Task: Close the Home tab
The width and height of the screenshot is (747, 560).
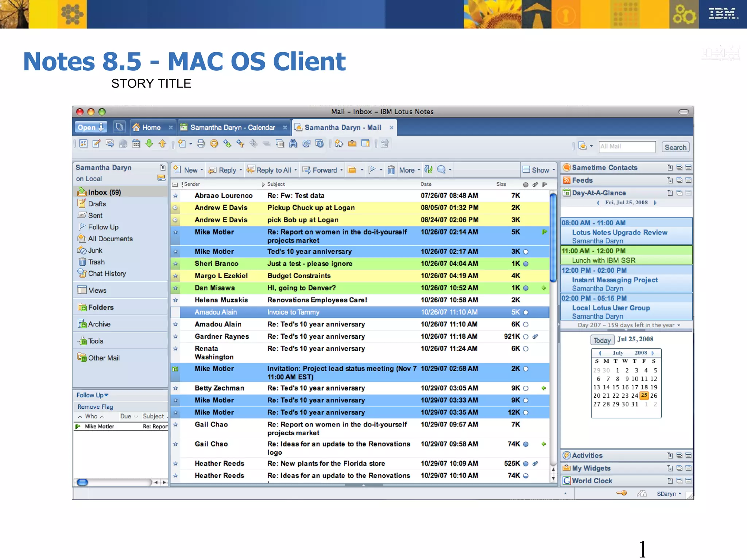Action: tap(170, 127)
